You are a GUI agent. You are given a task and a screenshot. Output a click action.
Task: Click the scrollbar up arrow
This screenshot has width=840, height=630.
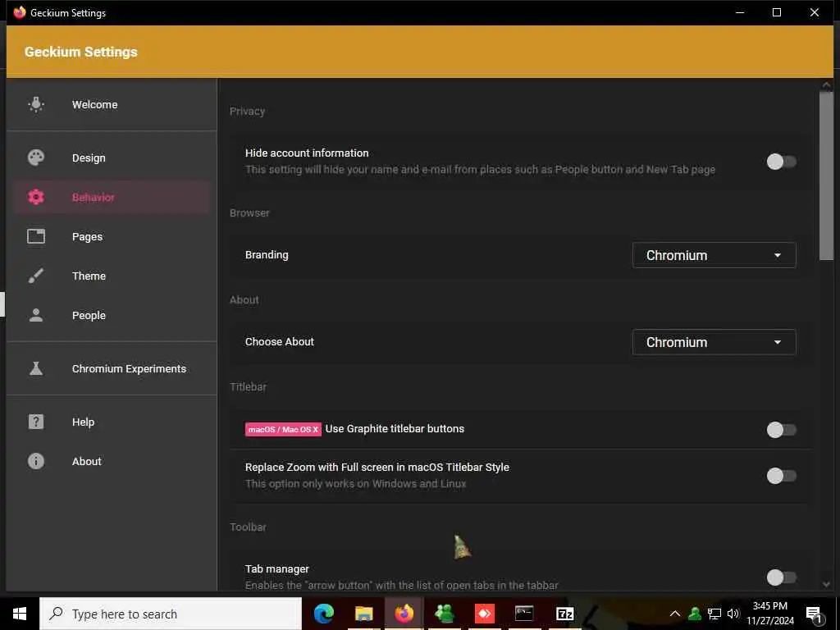[x=826, y=85]
